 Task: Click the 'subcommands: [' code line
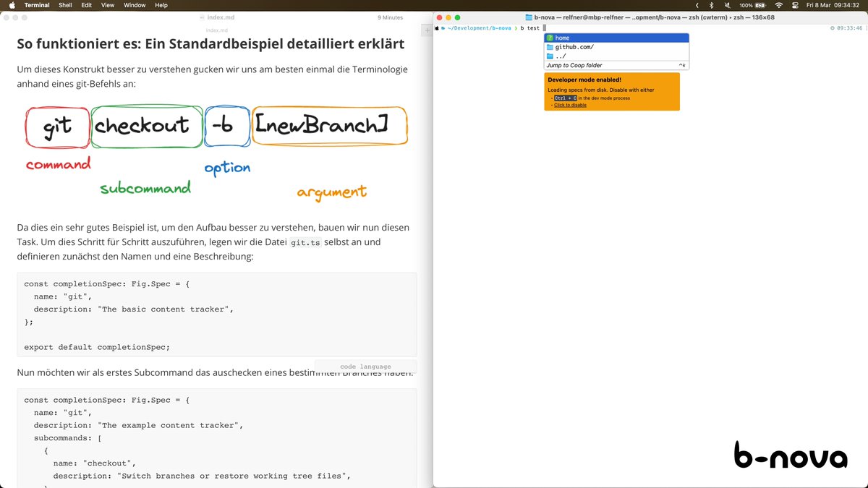pos(68,438)
